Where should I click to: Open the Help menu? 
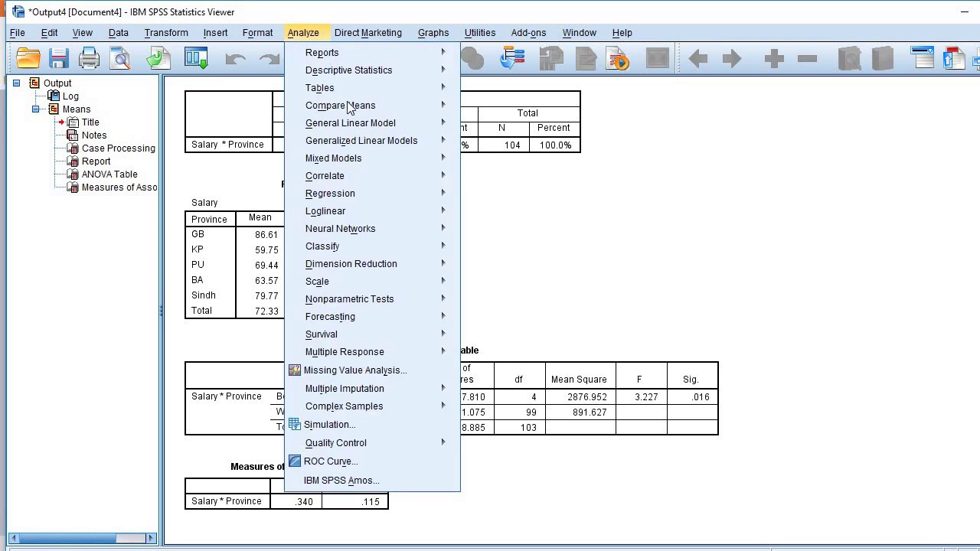tap(622, 33)
